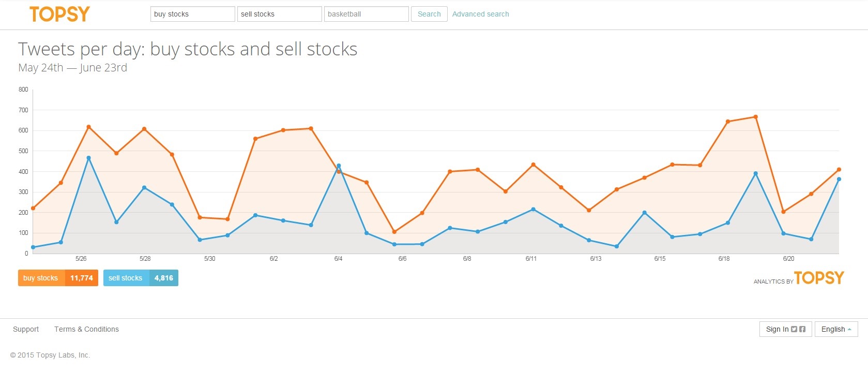Click the 6/20 date label on axis

[x=788, y=259]
